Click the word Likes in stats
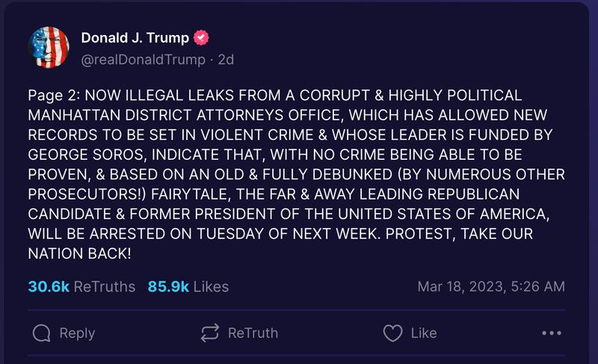The image size is (598, 364). [211, 286]
